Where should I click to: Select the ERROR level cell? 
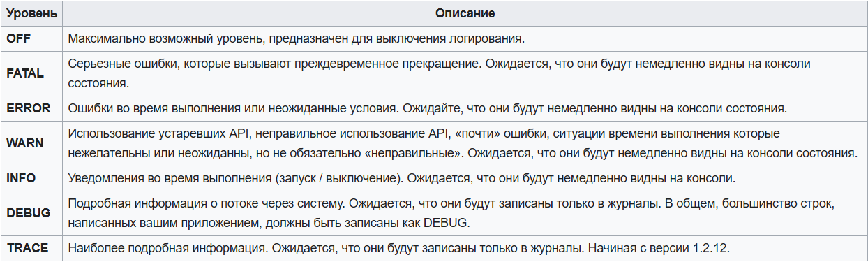click(x=31, y=108)
